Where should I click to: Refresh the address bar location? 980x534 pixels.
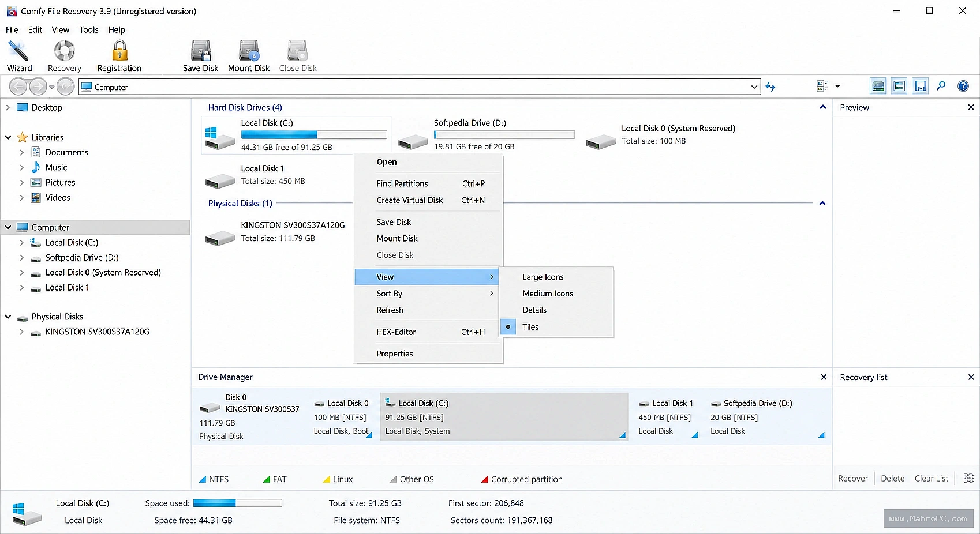(x=770, y=87)
